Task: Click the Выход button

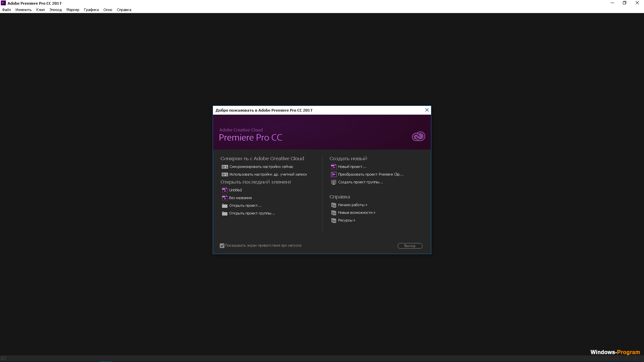Action: coord(410,245)
